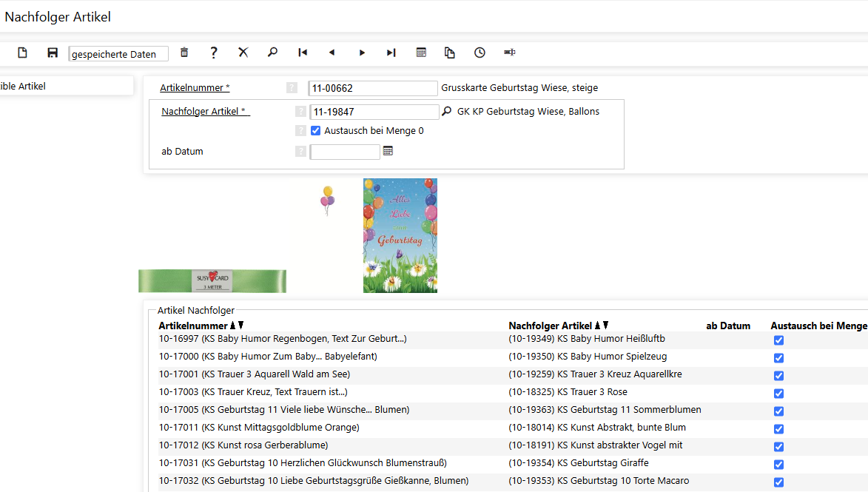Image resolution: width=868 pixels, height=492 pixels.
Task: Click the birthday card thumbnail image
Action: click(400, 235)
